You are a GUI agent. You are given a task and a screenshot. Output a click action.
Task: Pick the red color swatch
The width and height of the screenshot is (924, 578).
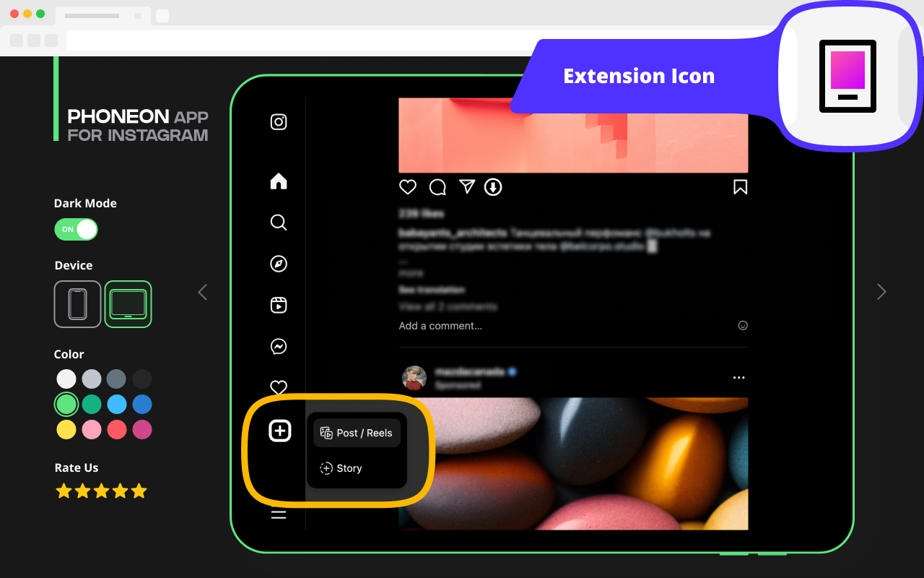[116, 429]
